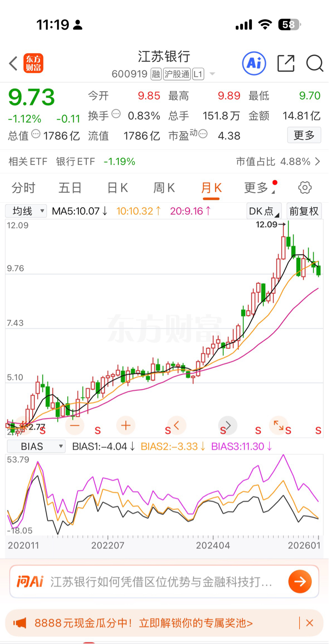Tap the orange 10:10.32 MA value
The image size is (329, 644).
point(139,211)
